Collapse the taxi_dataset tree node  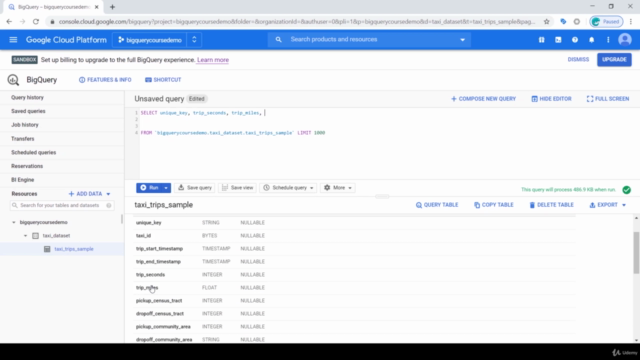pyautogui.click(x=25, y=236)
